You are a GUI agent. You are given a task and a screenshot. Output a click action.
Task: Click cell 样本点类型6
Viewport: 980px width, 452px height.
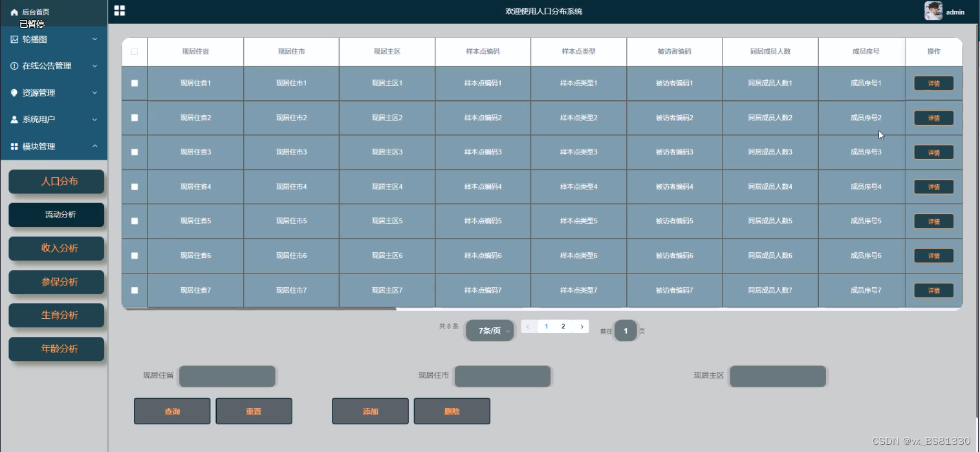579,255
